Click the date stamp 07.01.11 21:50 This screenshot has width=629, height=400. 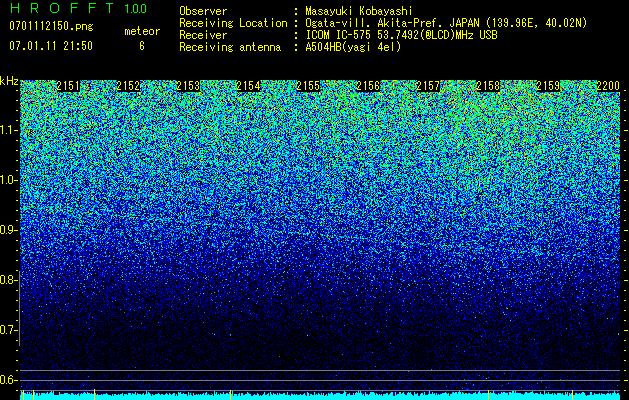tap(51, 46)
